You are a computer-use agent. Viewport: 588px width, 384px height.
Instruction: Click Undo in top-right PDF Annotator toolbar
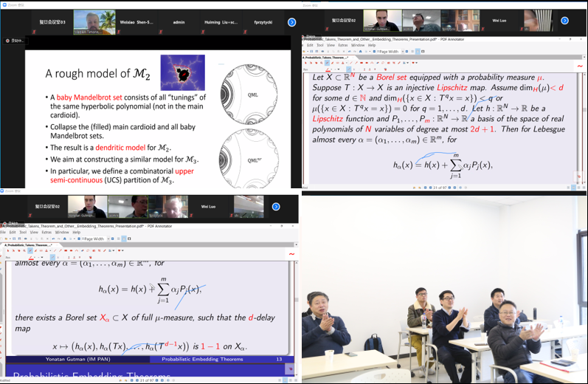350,51
